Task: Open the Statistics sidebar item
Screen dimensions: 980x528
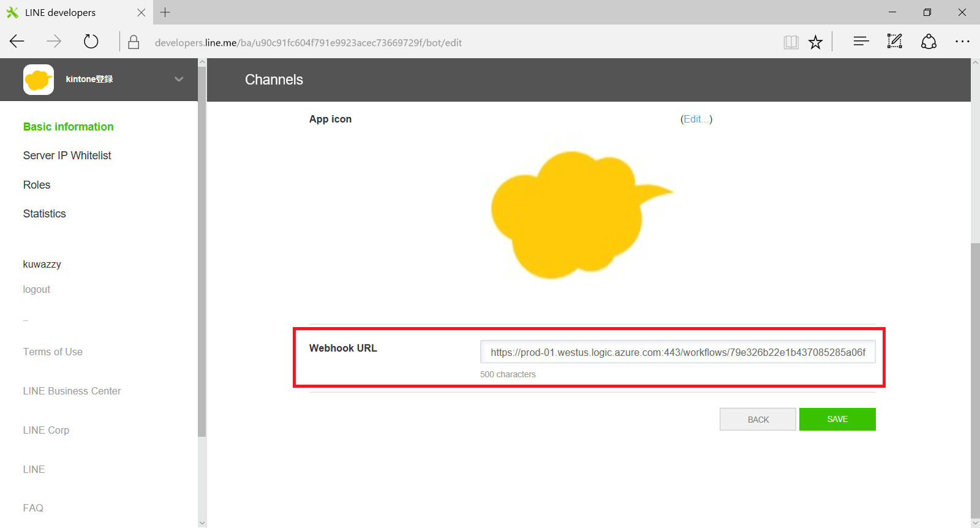Action: coord(45,214)
